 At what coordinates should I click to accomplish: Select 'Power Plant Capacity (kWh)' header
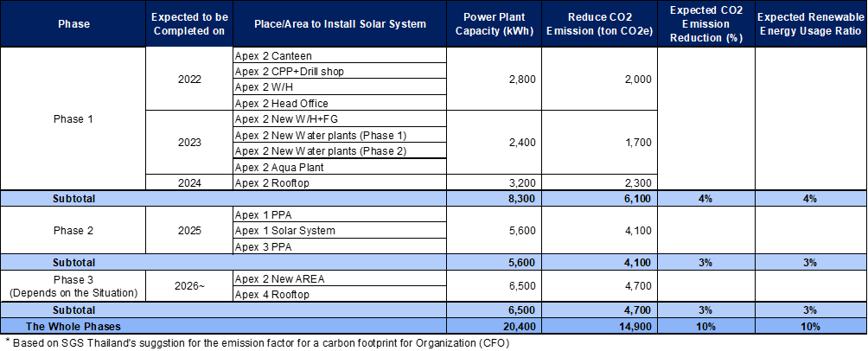coord(494,24)
